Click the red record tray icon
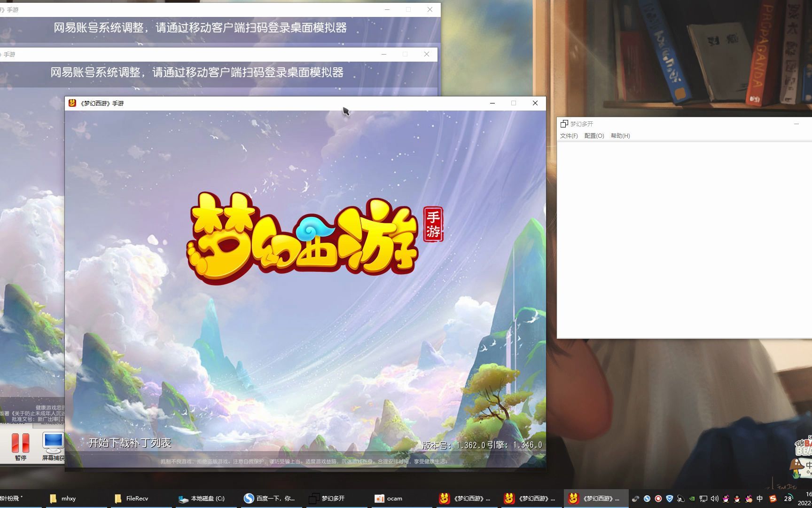The width and height of the screenshot is (812, 508). [x=658, y=499]
